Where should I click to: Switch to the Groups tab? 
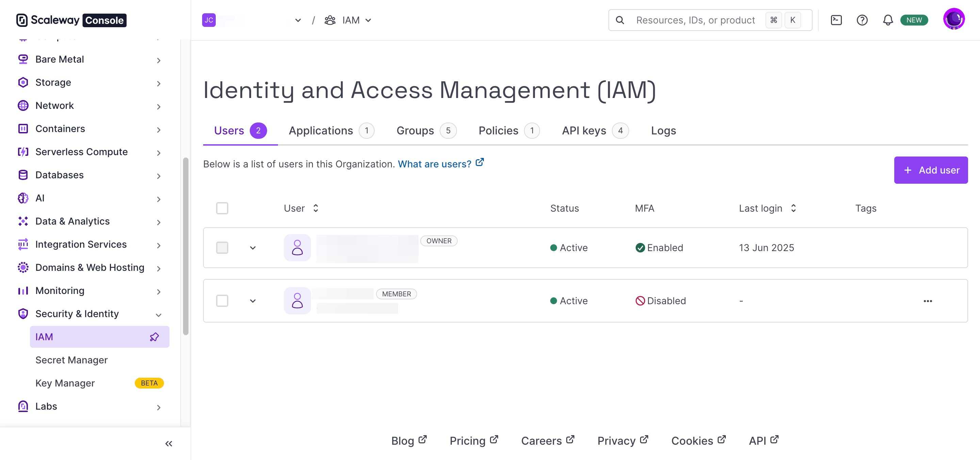point(426,131)
